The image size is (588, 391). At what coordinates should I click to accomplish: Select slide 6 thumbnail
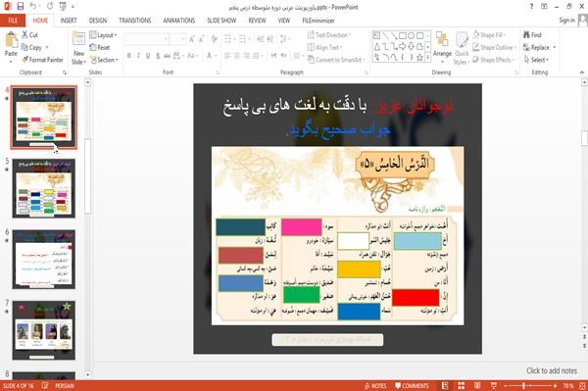[x=44, y=260]
